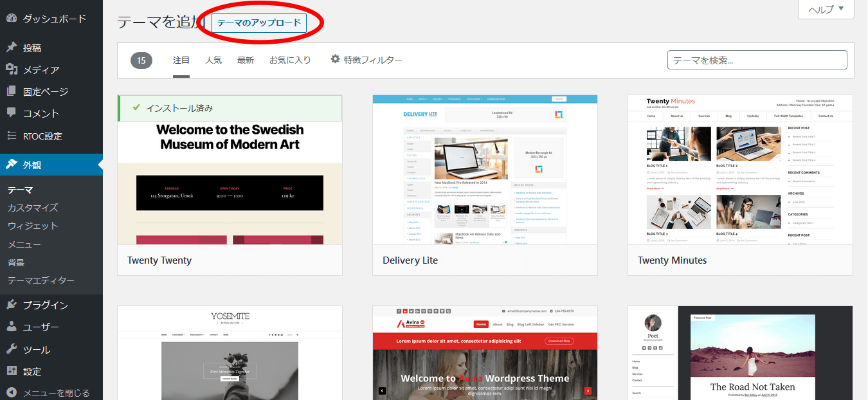The image size is (868, 400).
Task: Open the 特徴フィルター options
Action: (x=366, y=60)
